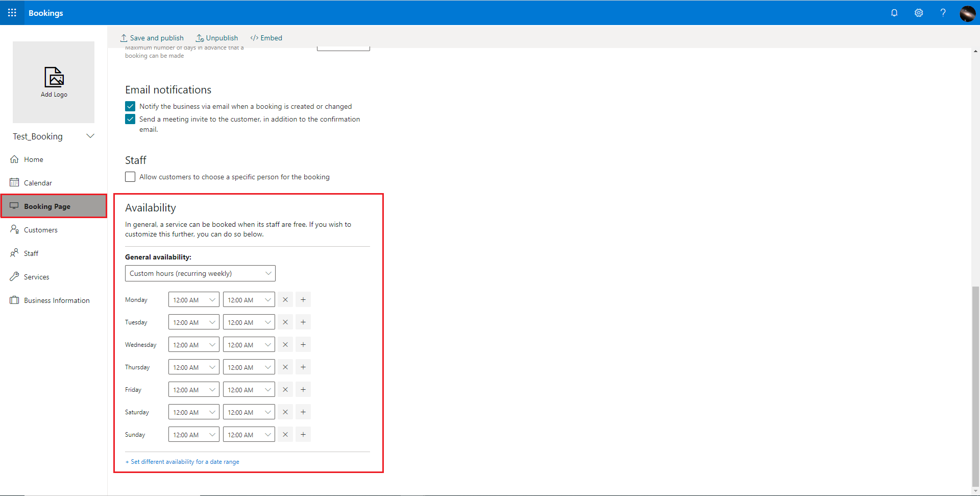Screen dimensions: 980x496
Task: Click Set different availability for a date range
Action: (182, 462)
